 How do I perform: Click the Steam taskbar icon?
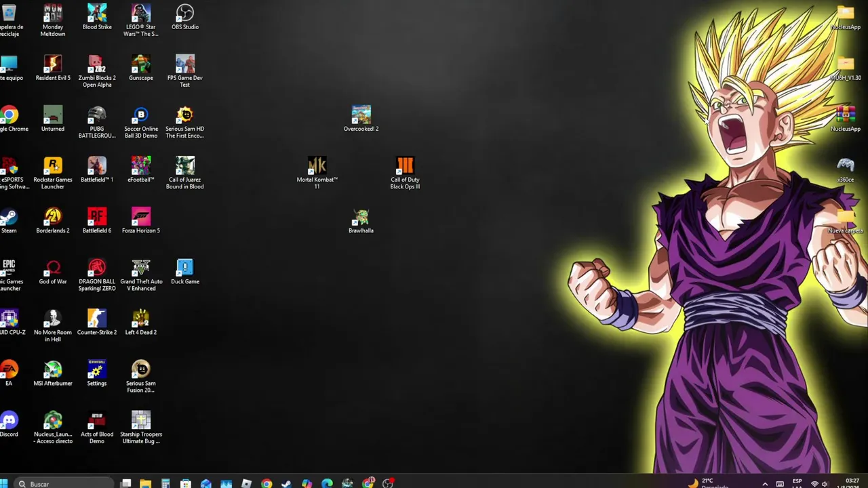coord(286,483)
